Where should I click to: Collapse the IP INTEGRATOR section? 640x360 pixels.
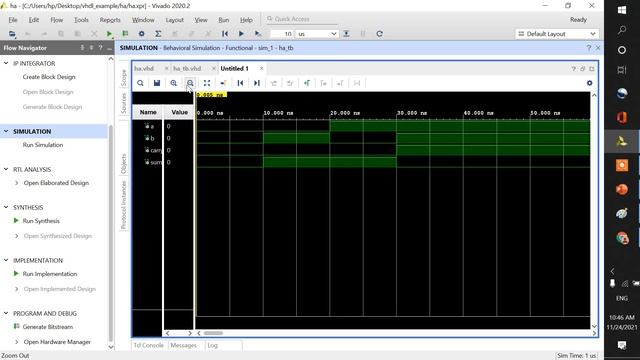pyautogui.click(x=6, y=63)
